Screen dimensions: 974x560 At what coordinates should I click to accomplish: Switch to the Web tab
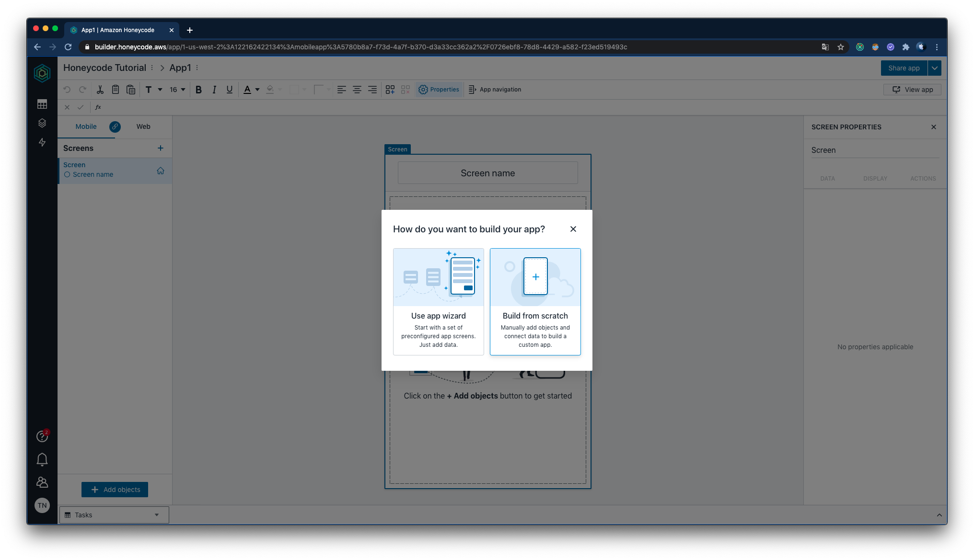[x=143, y=126]
